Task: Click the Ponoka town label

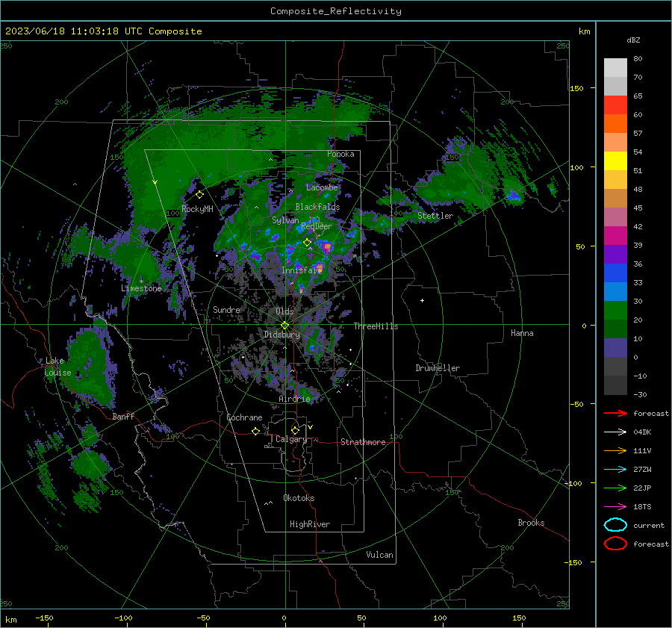Action: click(340, 154)
